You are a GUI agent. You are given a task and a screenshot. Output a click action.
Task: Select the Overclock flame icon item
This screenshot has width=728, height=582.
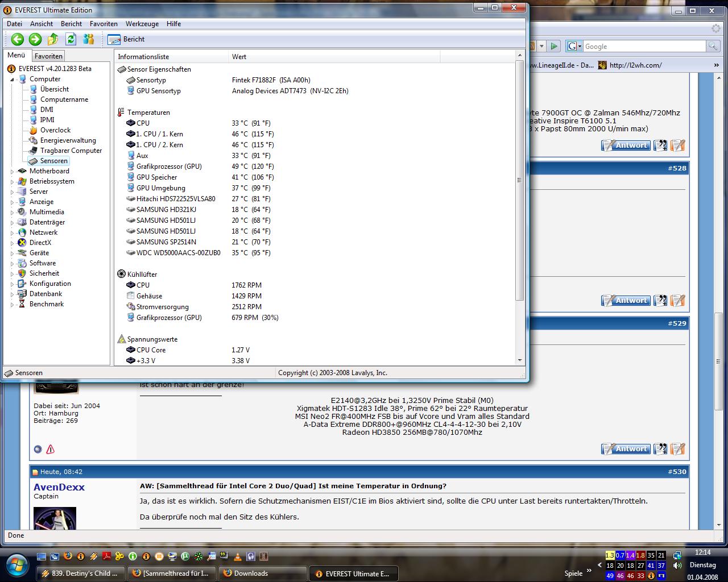click(33, 130)
